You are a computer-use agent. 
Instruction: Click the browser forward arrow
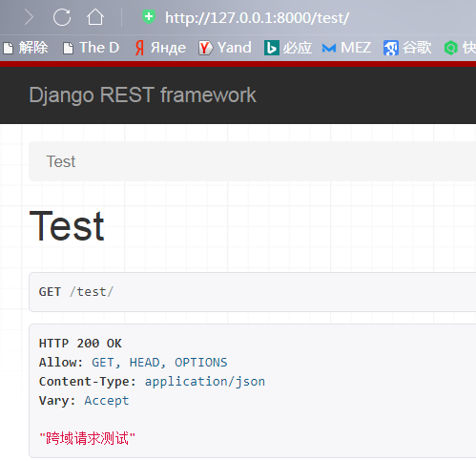coord(29,17)
